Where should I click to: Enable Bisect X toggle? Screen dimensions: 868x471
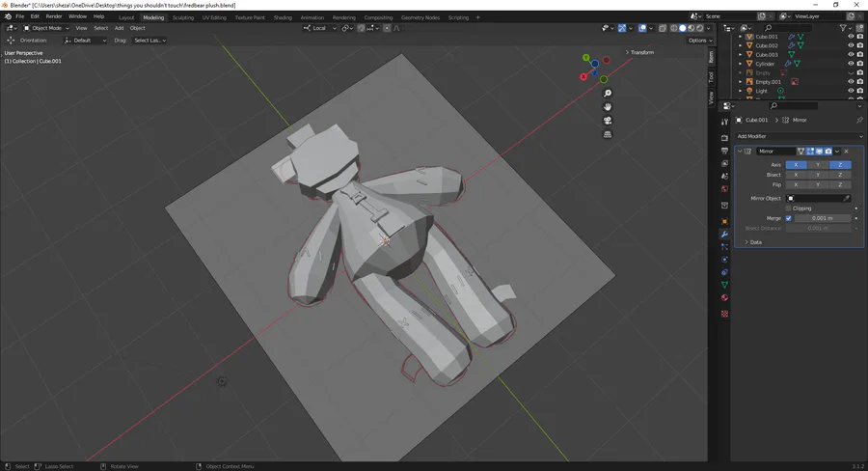point(796,175)
